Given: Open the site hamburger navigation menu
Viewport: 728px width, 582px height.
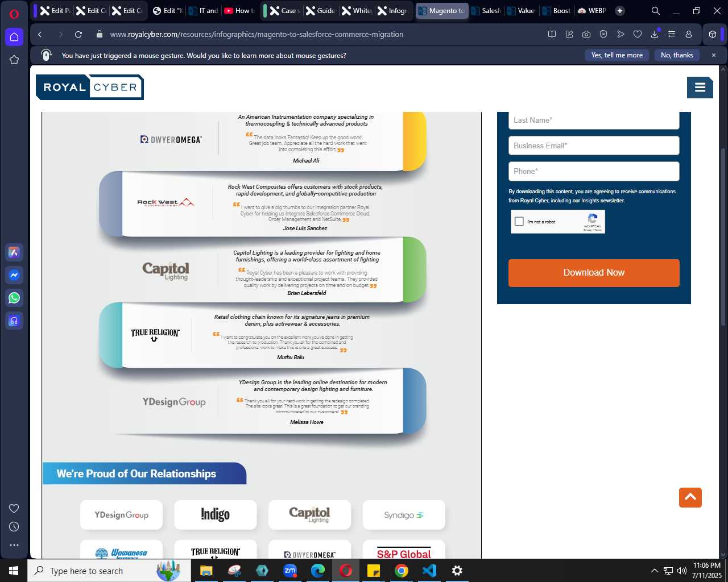Looking at the screenshot, I should pos(700,87).
